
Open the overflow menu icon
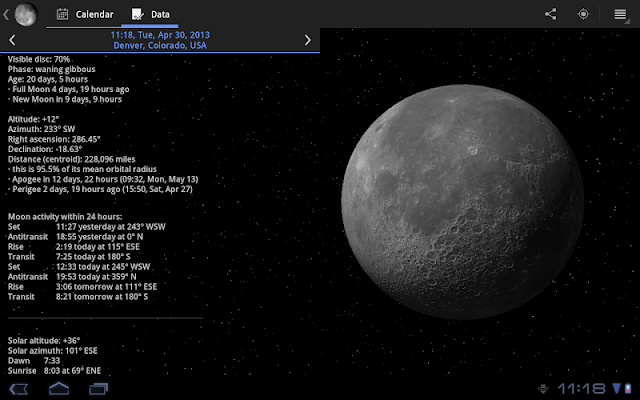pyautogui.click(x=620, y=15)
